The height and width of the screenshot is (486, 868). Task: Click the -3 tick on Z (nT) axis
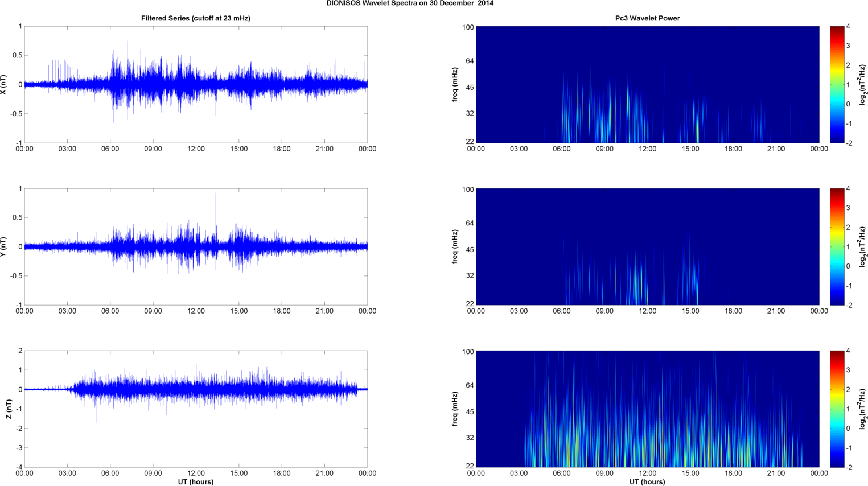click(19, 448)
